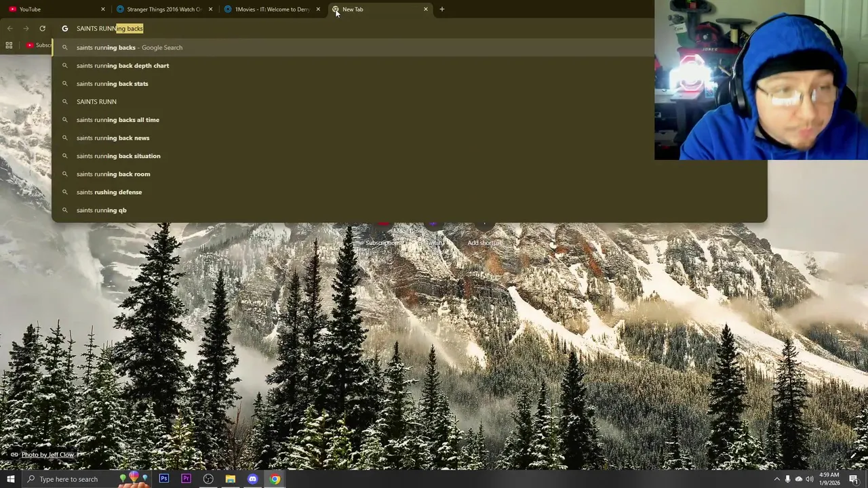Click the address bar text SAINTS RUNNing backs
The image size is (868, 488).
tap(110, 28)
